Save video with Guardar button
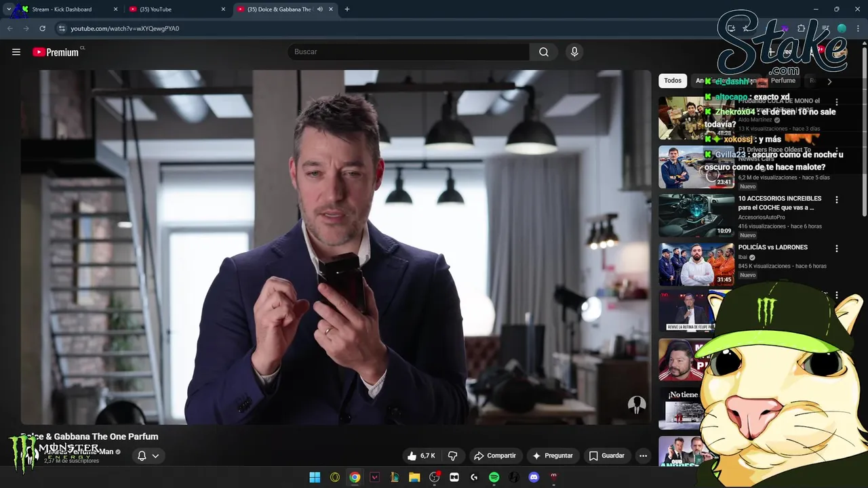The width and height of the screenshot is (868, 488). coord(607,455)
